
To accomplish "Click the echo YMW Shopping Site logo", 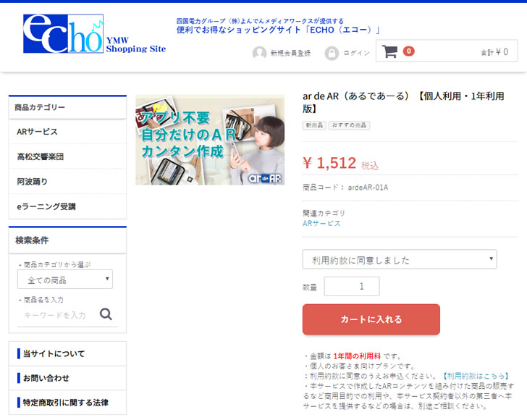I will coord(94,34).
